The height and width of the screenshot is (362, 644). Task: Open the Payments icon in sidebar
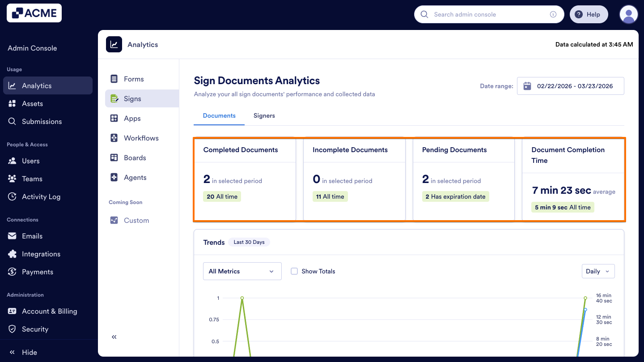coord(13,272)
